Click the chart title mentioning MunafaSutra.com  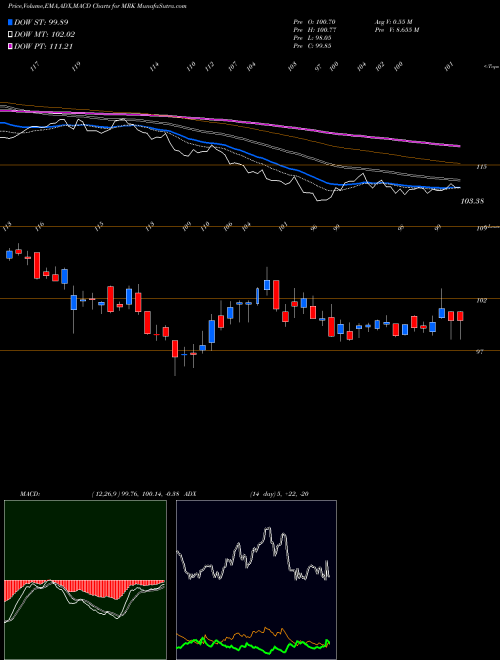tap(97, 7)
